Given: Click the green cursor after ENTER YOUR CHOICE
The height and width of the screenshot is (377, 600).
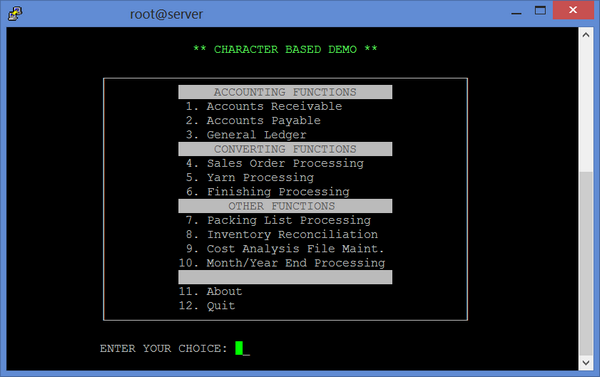Looking at the screenshot, I should pyautogui.click(x=239, y=348).
